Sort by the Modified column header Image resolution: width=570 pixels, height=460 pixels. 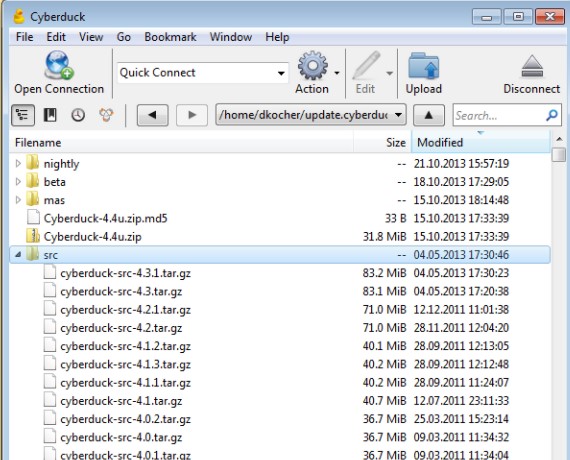coord(481,142)
